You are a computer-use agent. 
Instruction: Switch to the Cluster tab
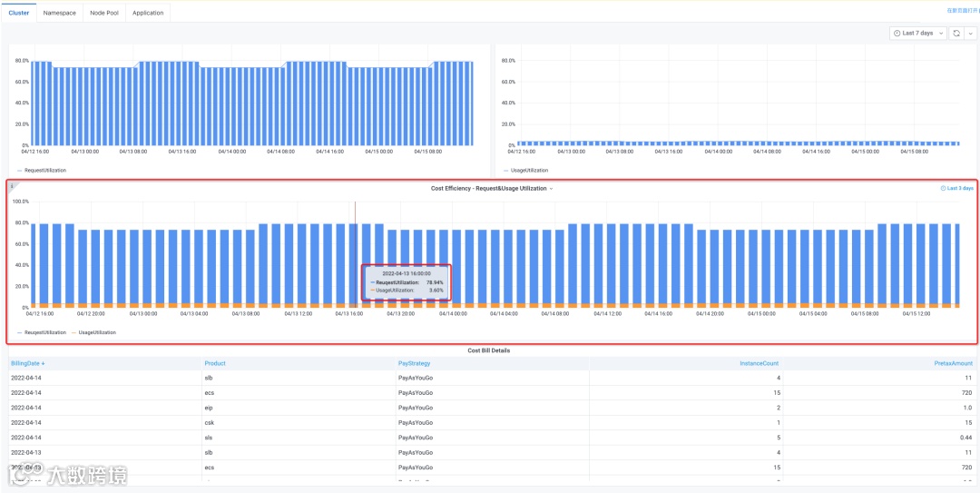click(x=19, y=13)
